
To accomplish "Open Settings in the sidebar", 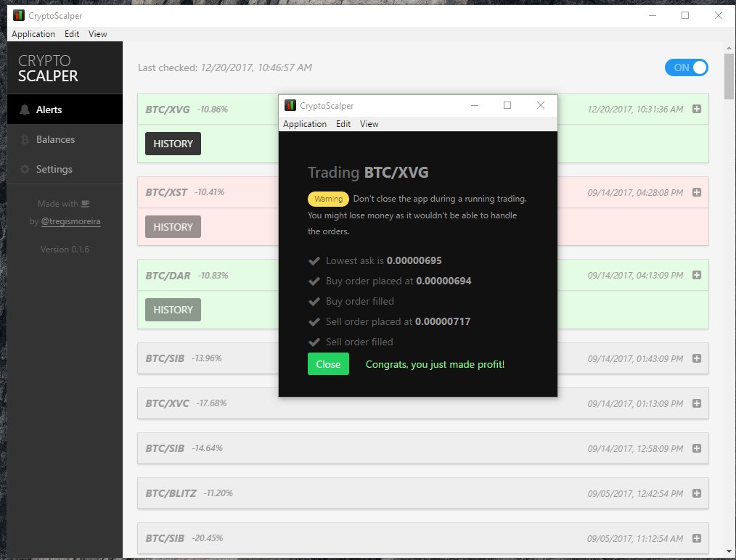I will [65, 169].
